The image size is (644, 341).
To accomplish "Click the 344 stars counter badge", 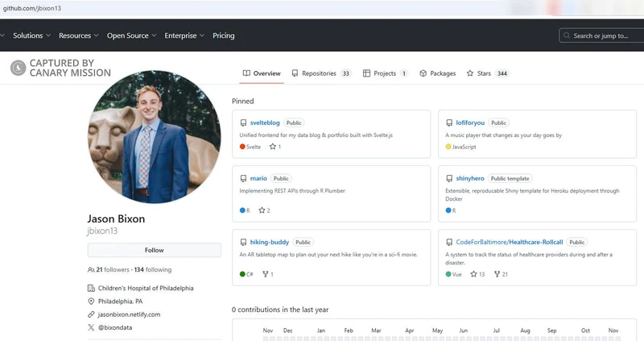I will pyautogui.click(x=502, y=73).
